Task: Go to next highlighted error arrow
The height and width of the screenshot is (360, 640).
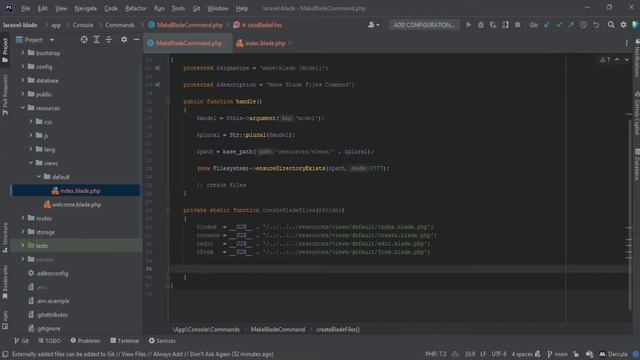Action: 627,60
